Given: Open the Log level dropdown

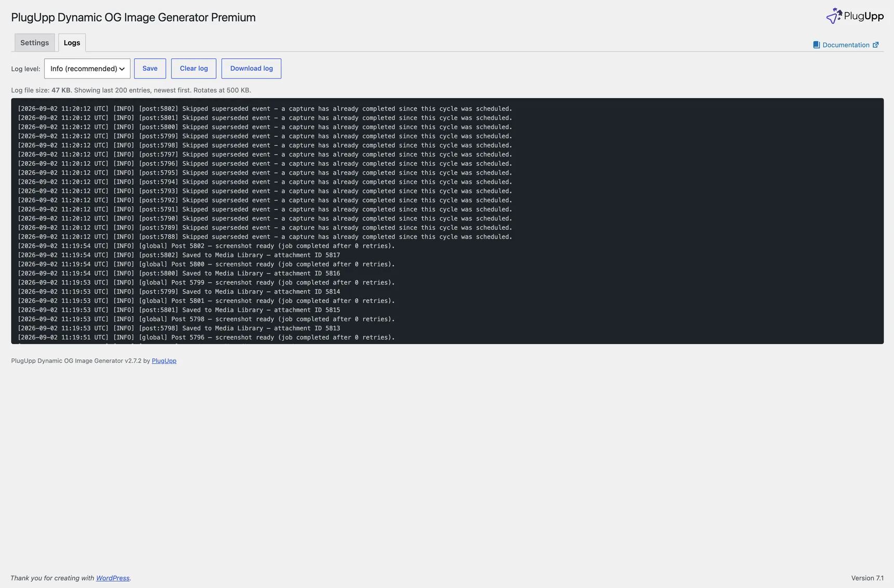Looking at the screenshot, I should 87,69.
